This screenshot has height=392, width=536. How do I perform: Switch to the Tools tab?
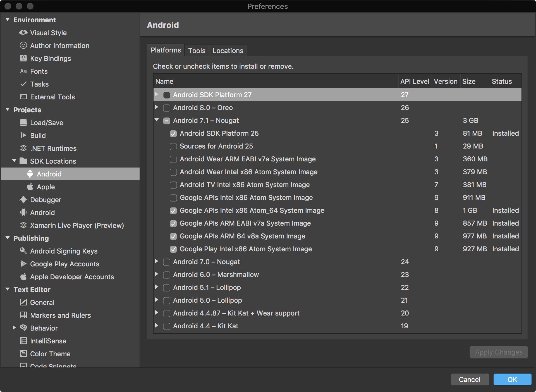[197, 51]
